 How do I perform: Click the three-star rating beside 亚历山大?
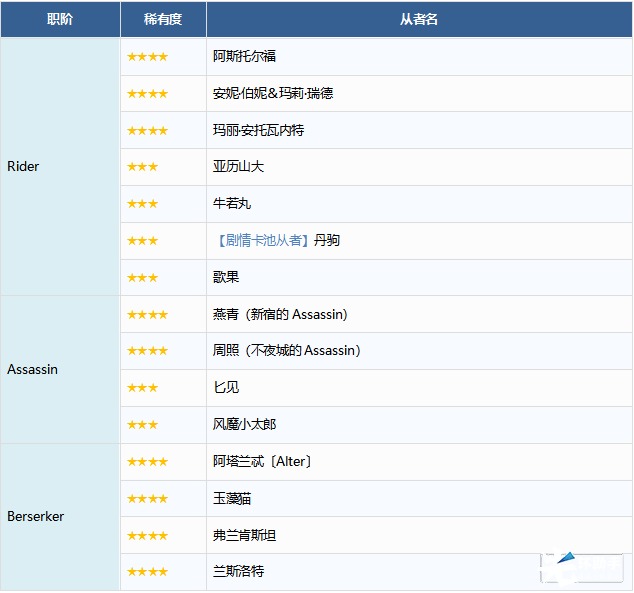[x=142, y=167]
